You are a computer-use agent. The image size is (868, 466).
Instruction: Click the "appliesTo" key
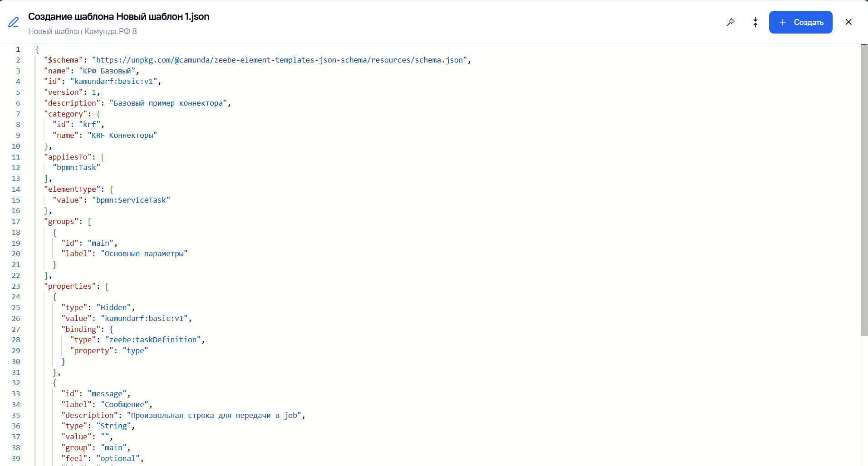point(68,157)
